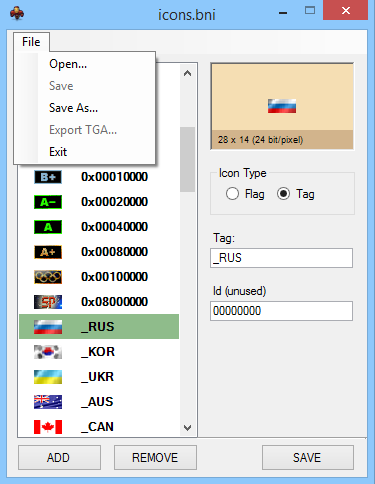Click the Tag text field containing _RUS
The width and height of the screenshot is (375, 484).
[x=281, y=258]
